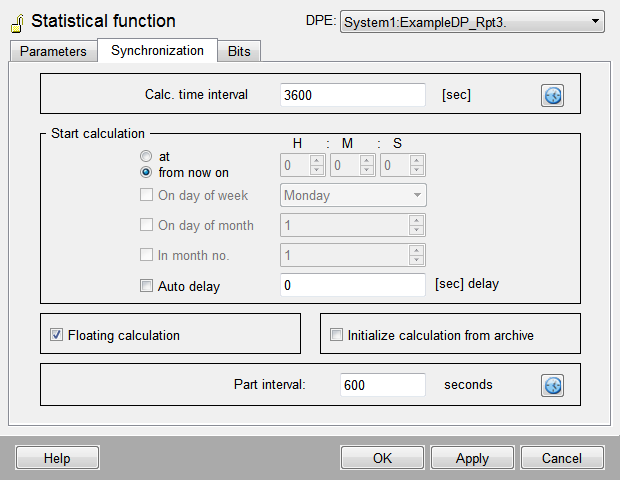
Task: Select the Synchronization tab
Action: 157,50
